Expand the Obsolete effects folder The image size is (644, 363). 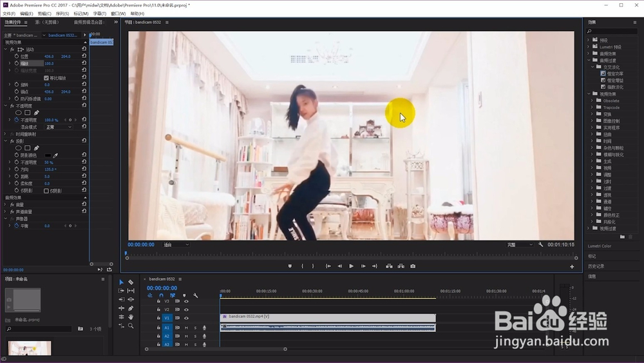coord(592,101)
